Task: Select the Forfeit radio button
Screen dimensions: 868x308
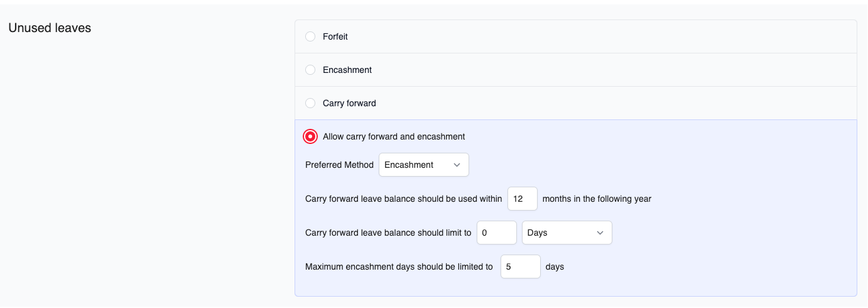Action: (310, 36)
